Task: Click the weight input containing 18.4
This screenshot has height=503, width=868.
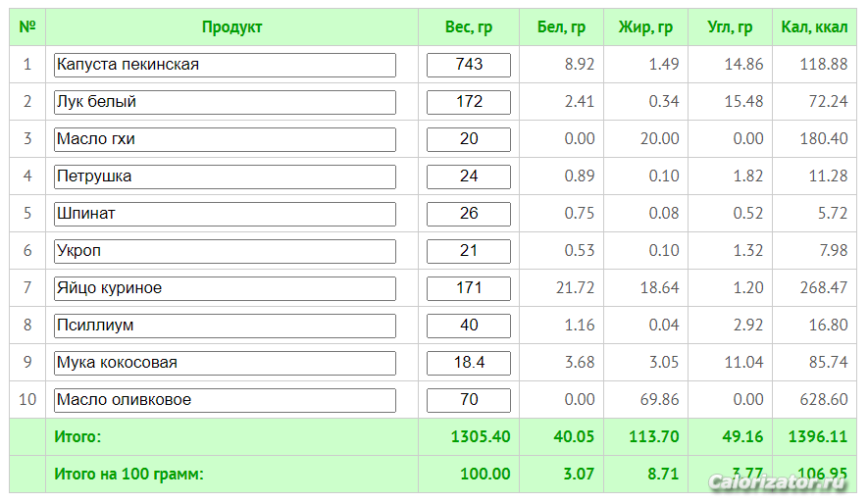Action: click(x=468, y=363)
